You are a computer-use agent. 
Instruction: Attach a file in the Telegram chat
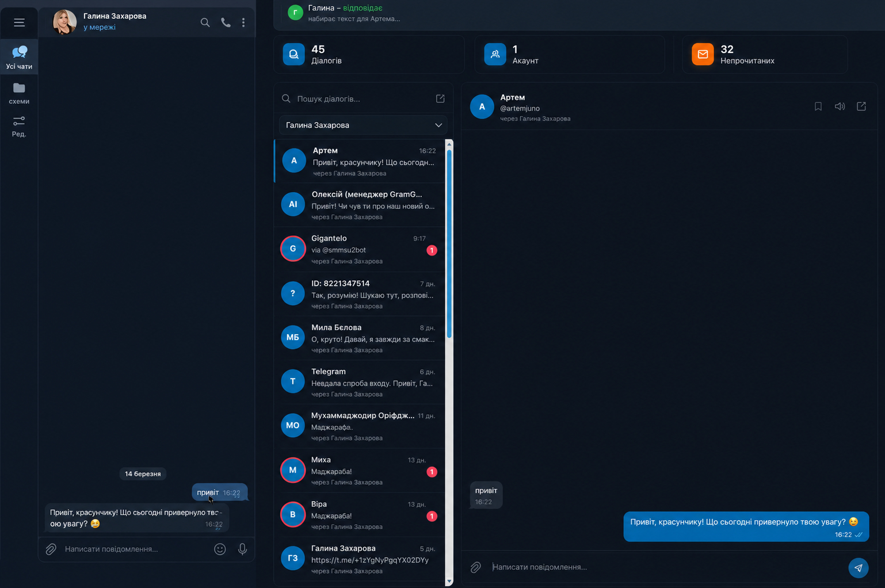point(51,549)
